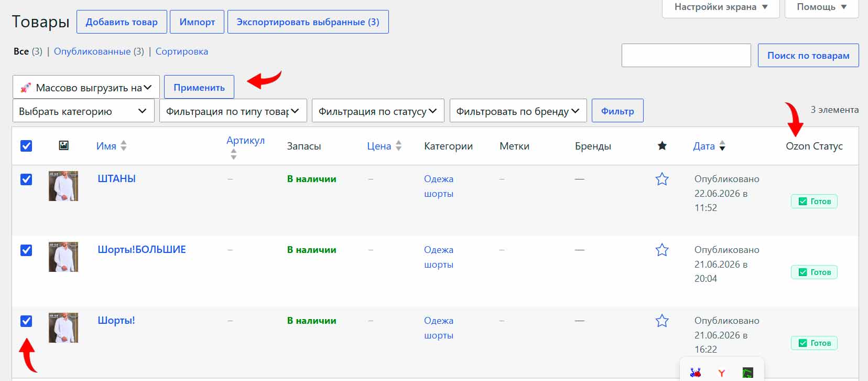Toggle featured star for Шорты!БОЛЬШИЕ

[x=662, y=250]
